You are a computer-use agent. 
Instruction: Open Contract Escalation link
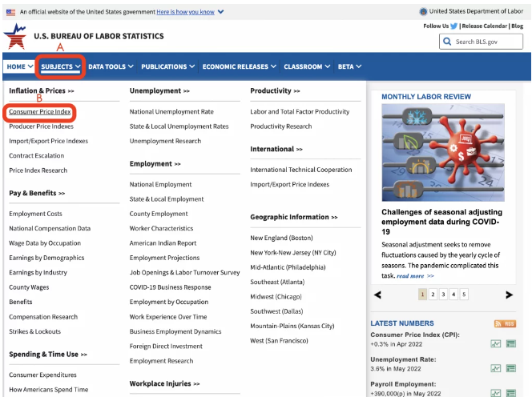[x=36, y=155]
